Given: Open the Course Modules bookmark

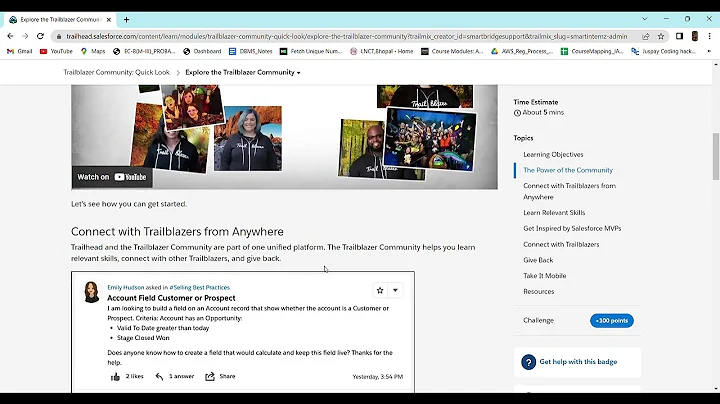Looking at the screenshot, I should coord(452,51).
